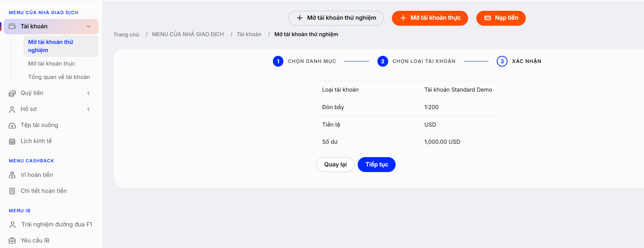644x248 pixels.
Task: Select step 1 Chọn danh mục circle
Action: 278,61
